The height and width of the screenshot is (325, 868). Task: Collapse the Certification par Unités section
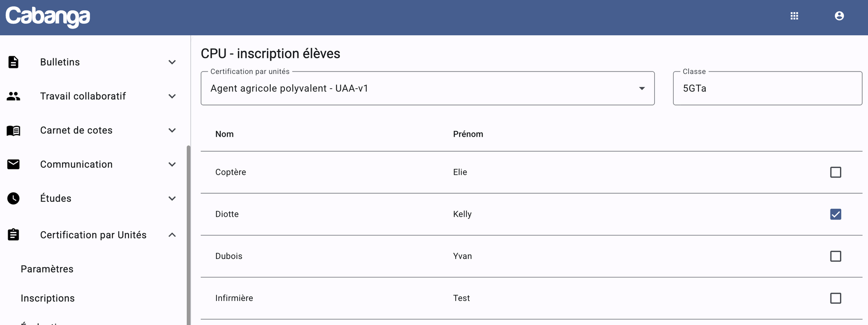[172, 235]
